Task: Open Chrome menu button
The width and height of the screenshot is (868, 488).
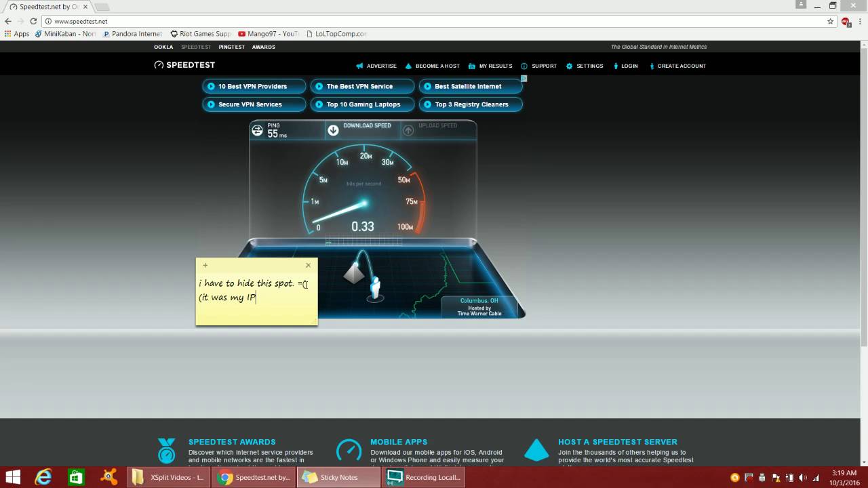Action: (x=859, y=21)
